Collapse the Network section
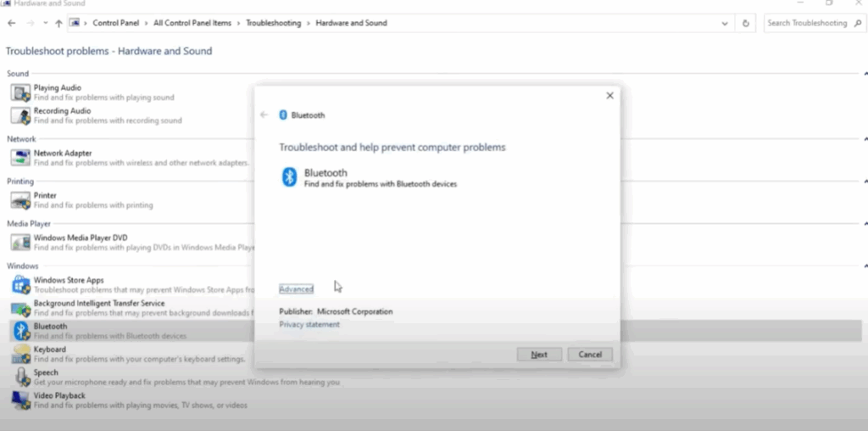This screenshot has width=868, height=431. [x=865, y=139]
